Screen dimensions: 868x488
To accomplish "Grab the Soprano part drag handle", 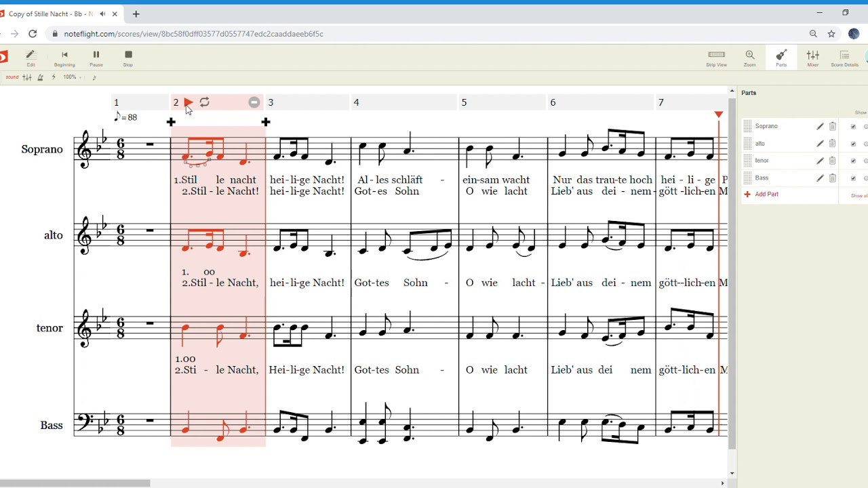I will 748,126.
